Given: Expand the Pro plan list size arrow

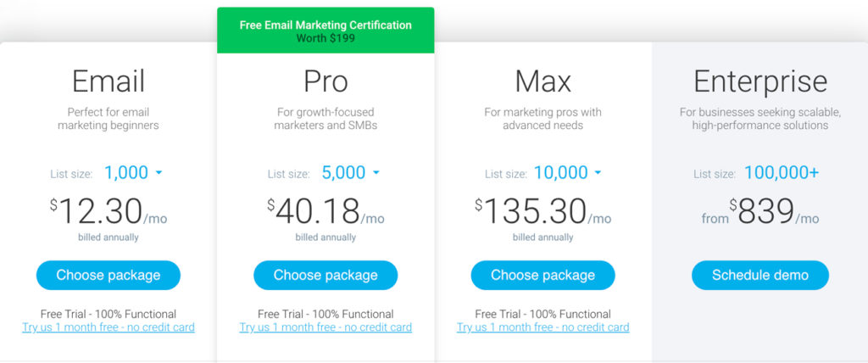Looking at the screenshot, I should click(376, 173).
